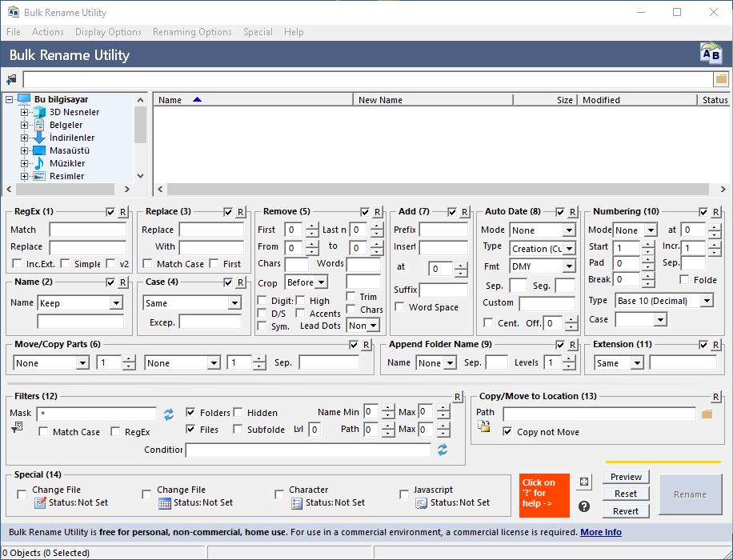Open the Case dropdown showing Same
The width and height of the screenshot is (733, 560).
tap(192, 303)
